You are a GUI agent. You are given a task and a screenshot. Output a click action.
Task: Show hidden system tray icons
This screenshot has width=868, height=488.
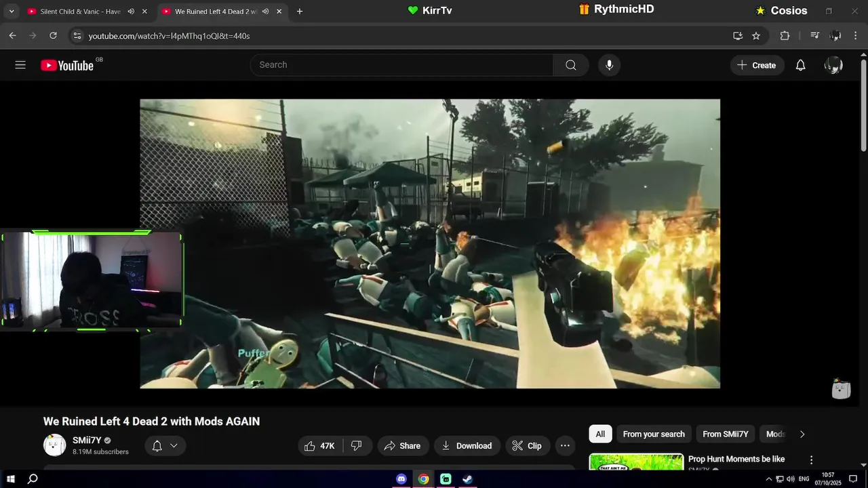[x=768, y=479]
